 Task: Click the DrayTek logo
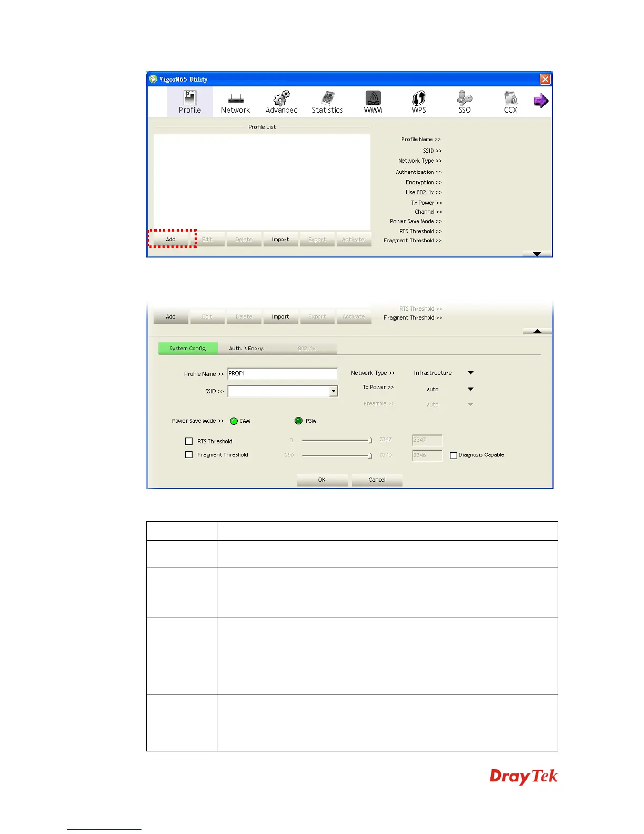point(524,777)
